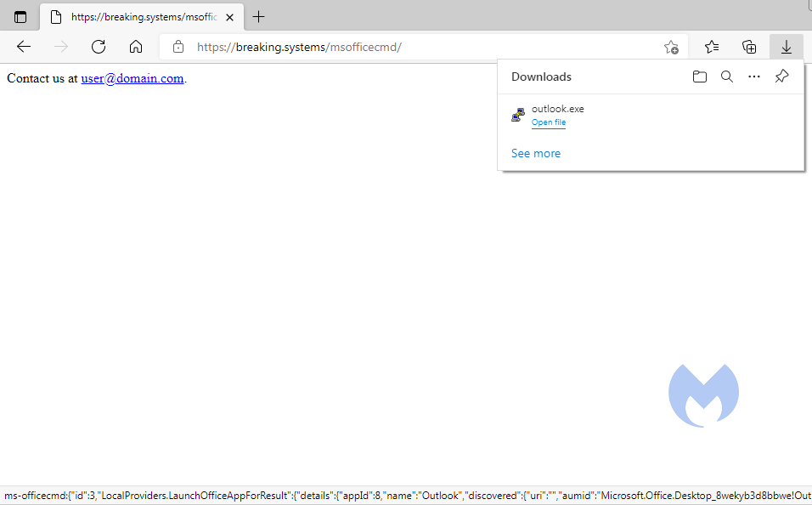Open the Favorites list
The image size is (812, 505).
coord(712,47)
